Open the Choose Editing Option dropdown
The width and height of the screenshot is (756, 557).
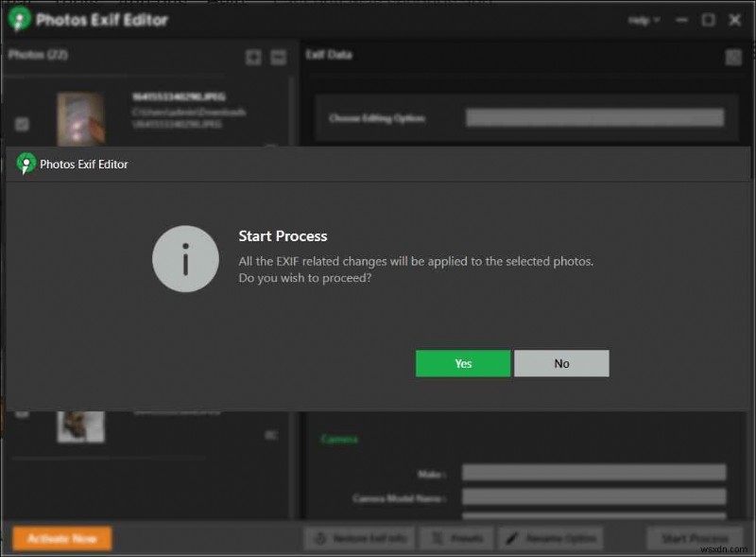(594, 118)
